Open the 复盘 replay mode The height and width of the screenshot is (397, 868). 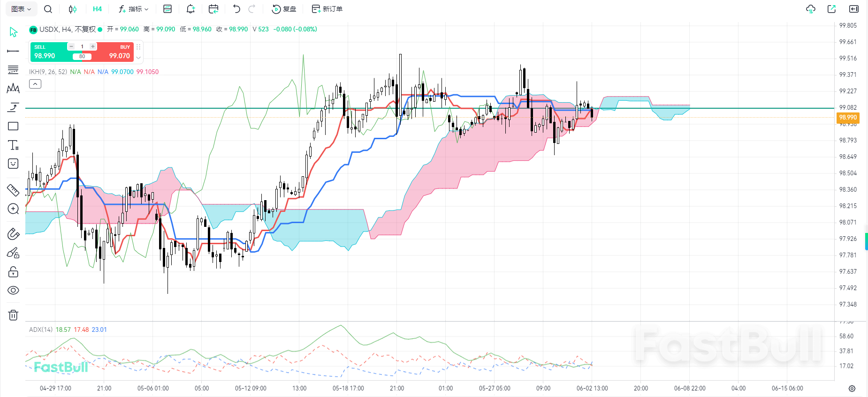pos(284,9)
